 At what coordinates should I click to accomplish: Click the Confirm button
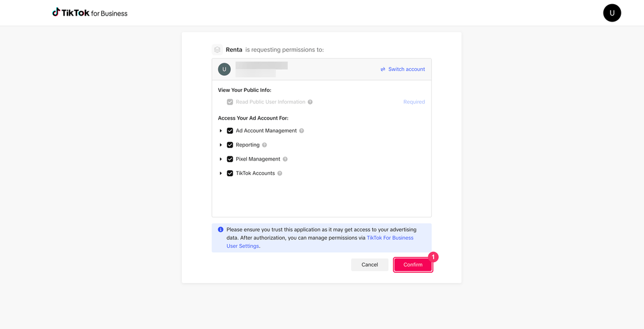click(413, 265)
